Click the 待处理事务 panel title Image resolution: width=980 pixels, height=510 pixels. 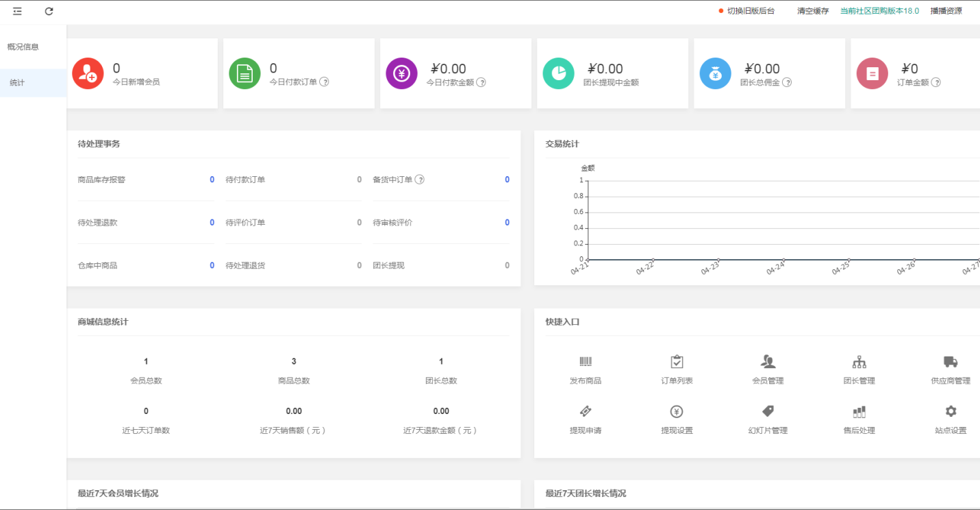pyautogui.click(x=99, y=144)
